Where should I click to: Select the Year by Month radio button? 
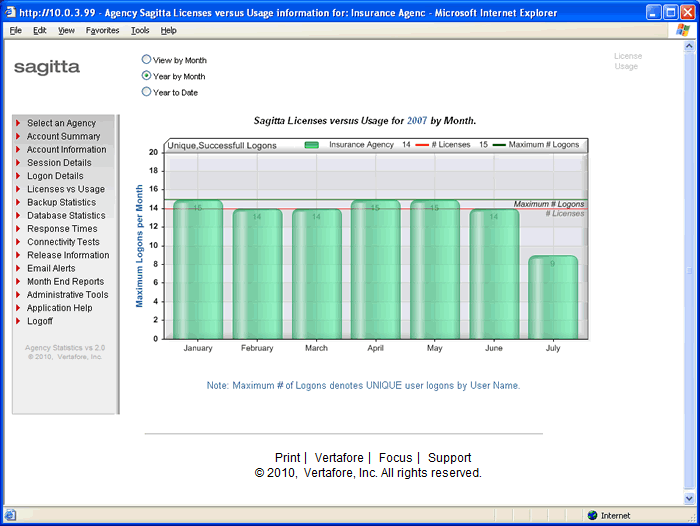click(146, 75)
